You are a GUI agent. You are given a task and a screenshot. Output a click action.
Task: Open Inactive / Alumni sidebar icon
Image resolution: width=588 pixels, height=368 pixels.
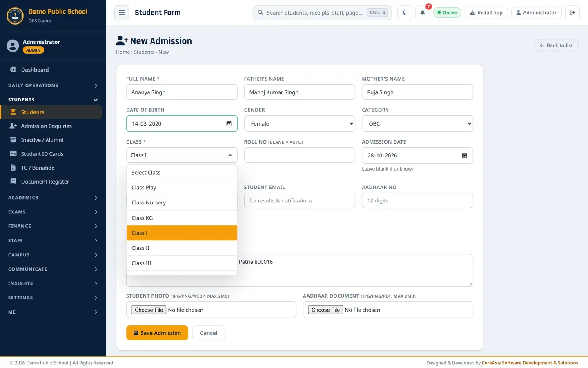click(x=13, y=140)
